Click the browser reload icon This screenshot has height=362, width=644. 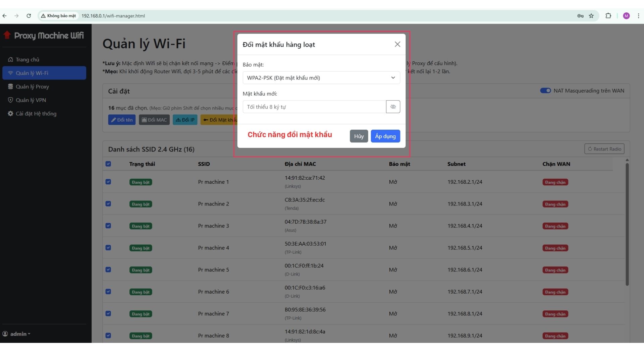point(29,16)
